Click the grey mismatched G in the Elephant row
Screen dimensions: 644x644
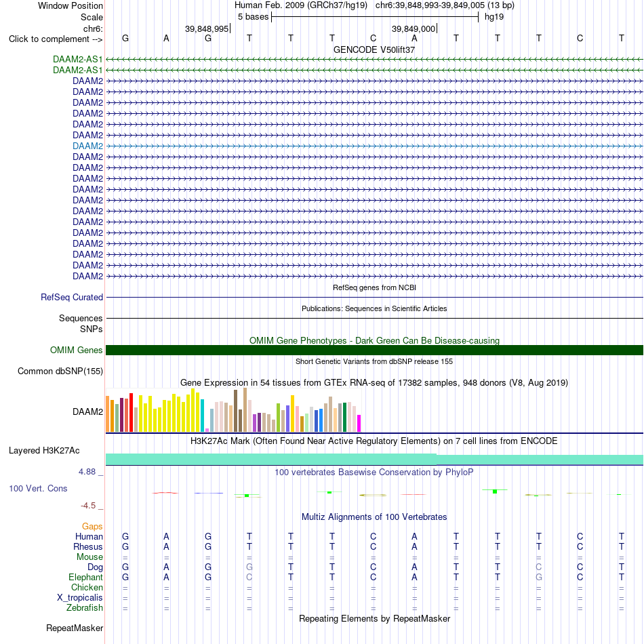539,577
